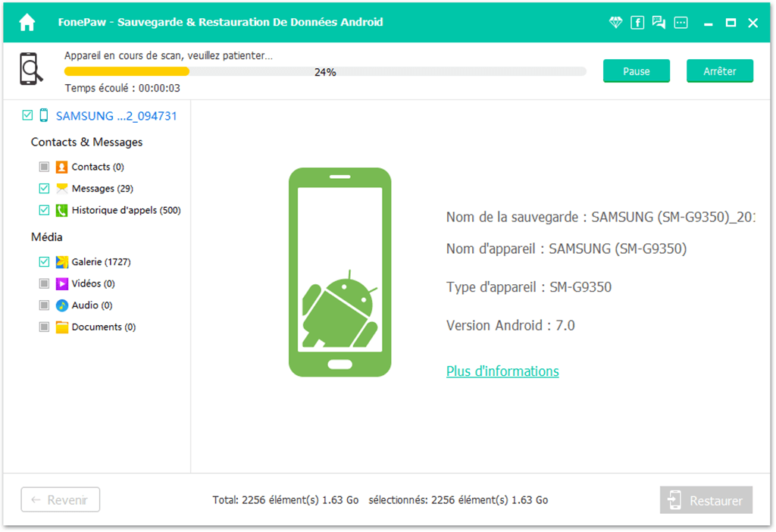Click the Type d'appareil : SM-G9350 text
Viewport: 776px width, 532px height.
click(528, 287)
